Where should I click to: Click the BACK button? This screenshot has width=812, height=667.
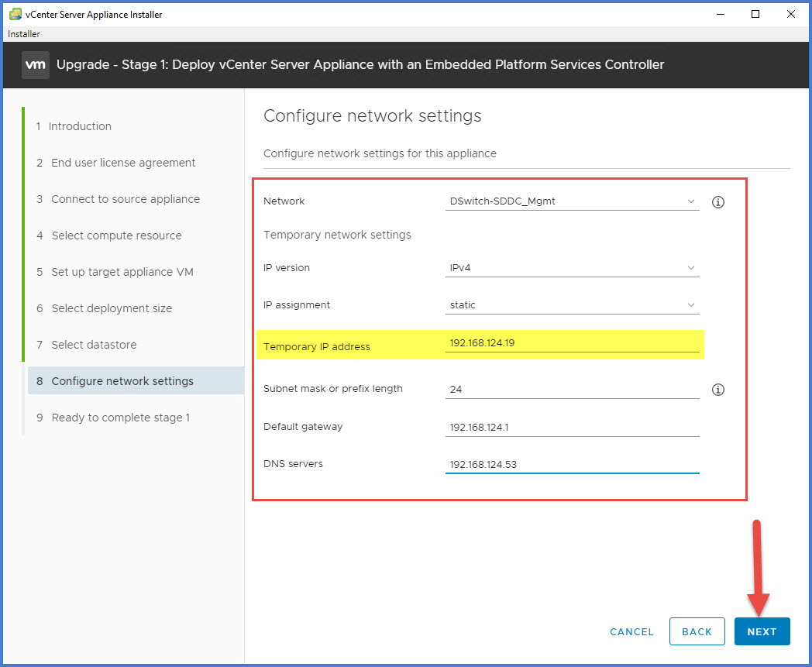697,631
